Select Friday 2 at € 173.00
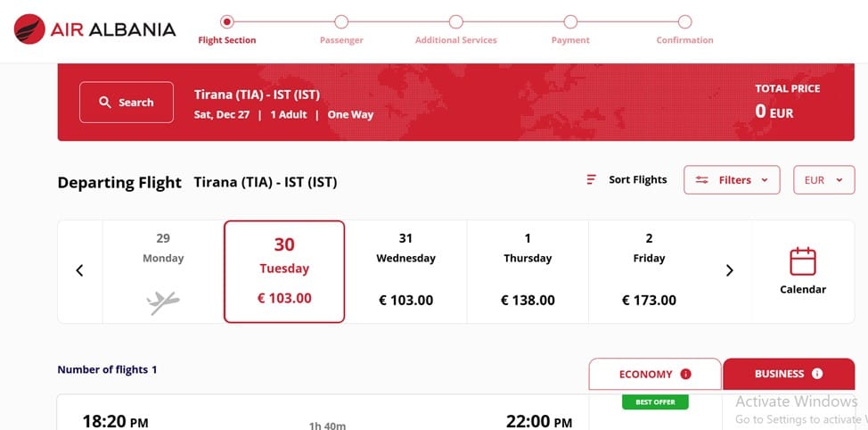Screen dimensions: 868x430 [649, 270]
